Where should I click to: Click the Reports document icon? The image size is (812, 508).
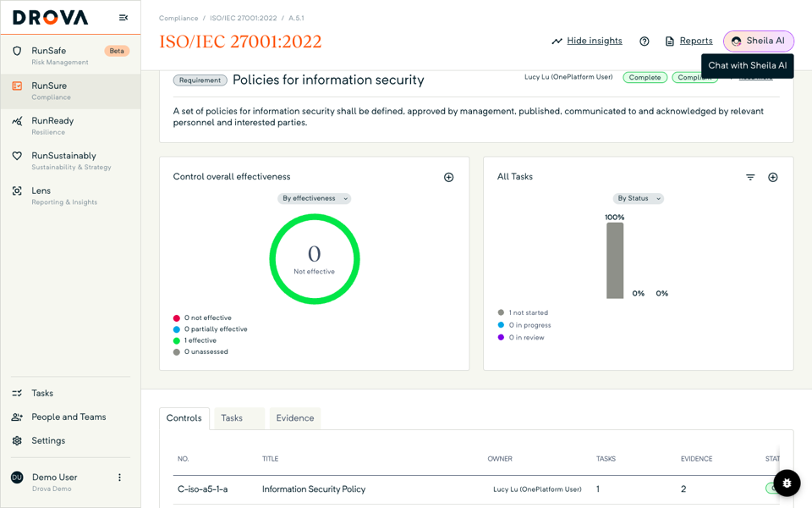point(670,41)
